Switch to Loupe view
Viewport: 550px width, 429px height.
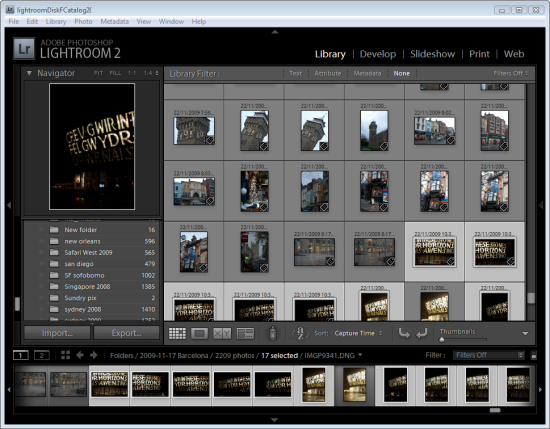(x=199, y=333)
